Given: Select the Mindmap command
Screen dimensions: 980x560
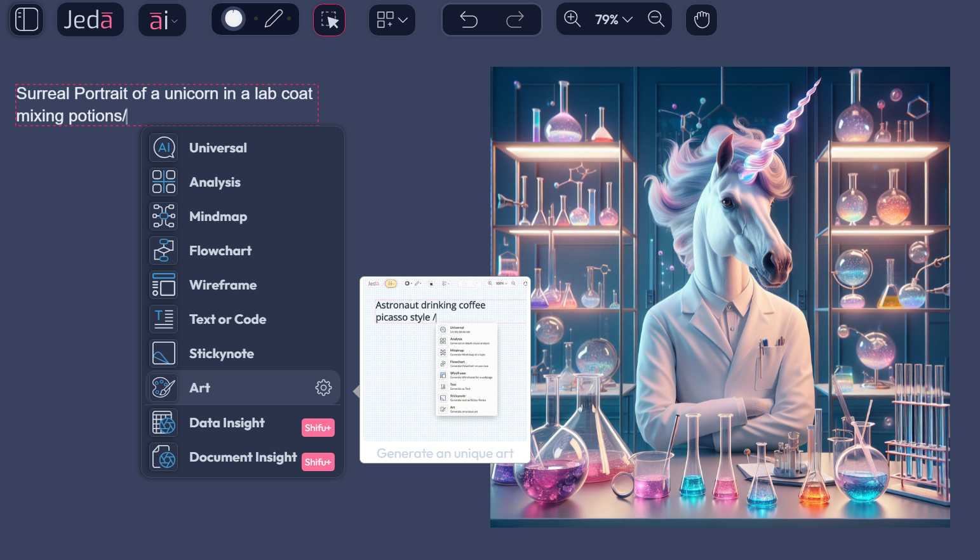Looking at the screenshot, I should tap(243, 217).
